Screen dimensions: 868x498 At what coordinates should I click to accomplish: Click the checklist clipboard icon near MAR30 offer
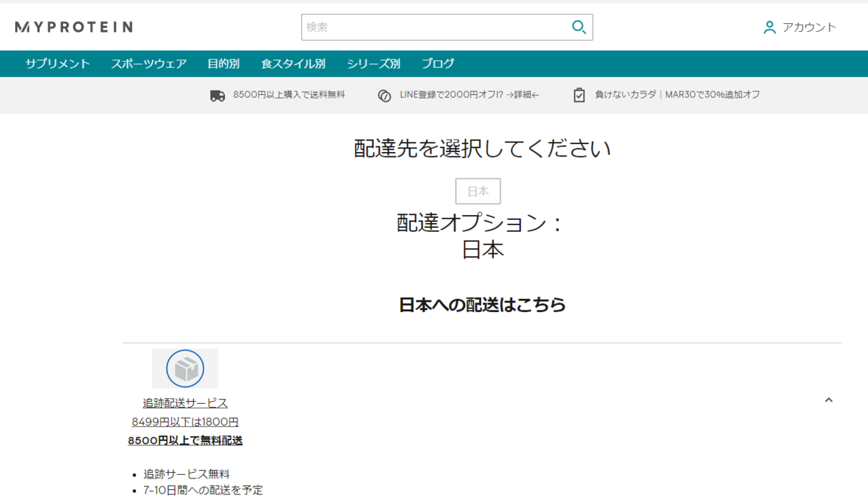579,95
